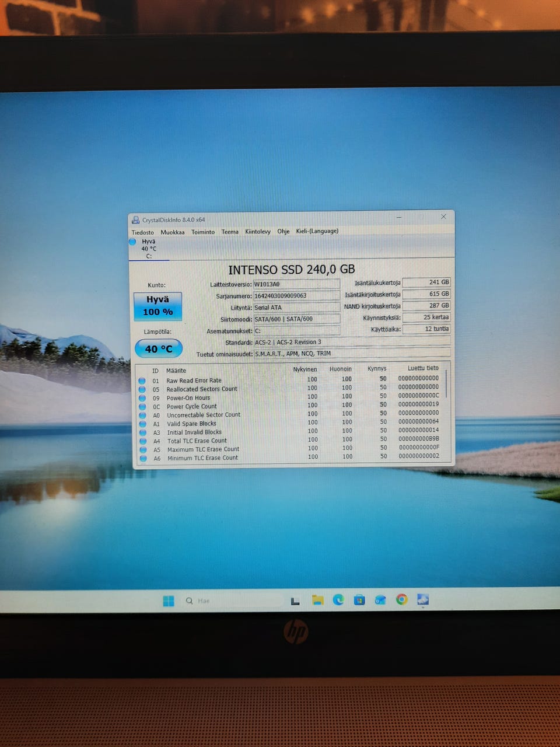The width and height of the screenshot is (560, 747).
Task: Click the INTENSO SSD 240,0 GB drive title
Action: 292,270
